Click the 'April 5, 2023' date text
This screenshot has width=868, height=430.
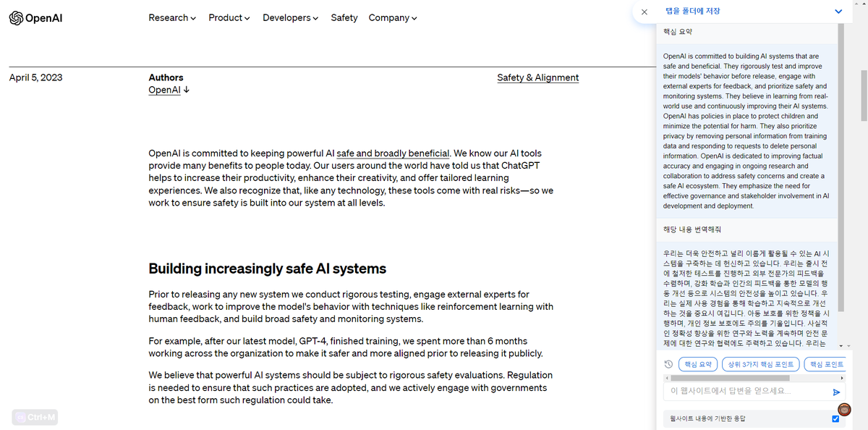point(35,77)
